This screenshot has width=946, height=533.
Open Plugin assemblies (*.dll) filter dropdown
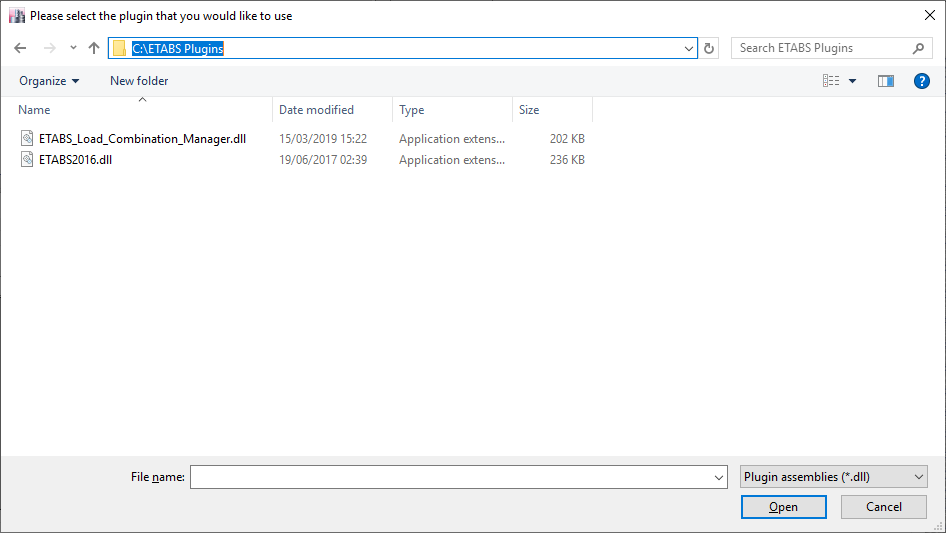[834, 477]
